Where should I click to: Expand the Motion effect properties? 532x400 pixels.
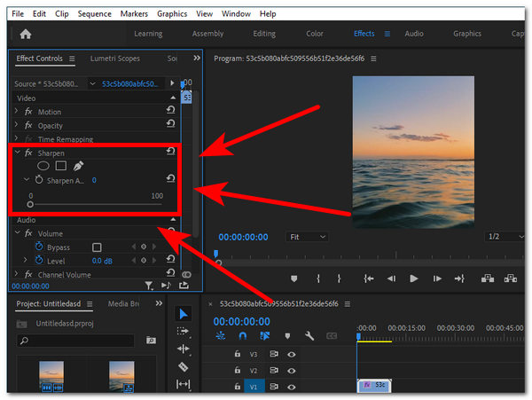[17, 112]
